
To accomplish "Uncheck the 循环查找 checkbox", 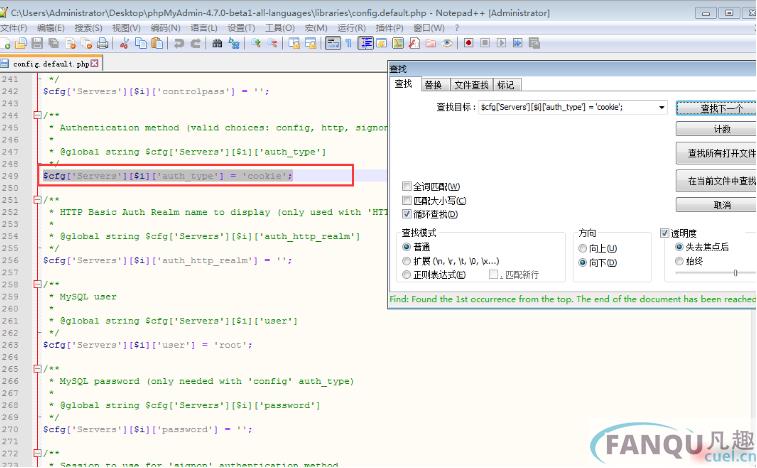I will (x=405, y=214).
